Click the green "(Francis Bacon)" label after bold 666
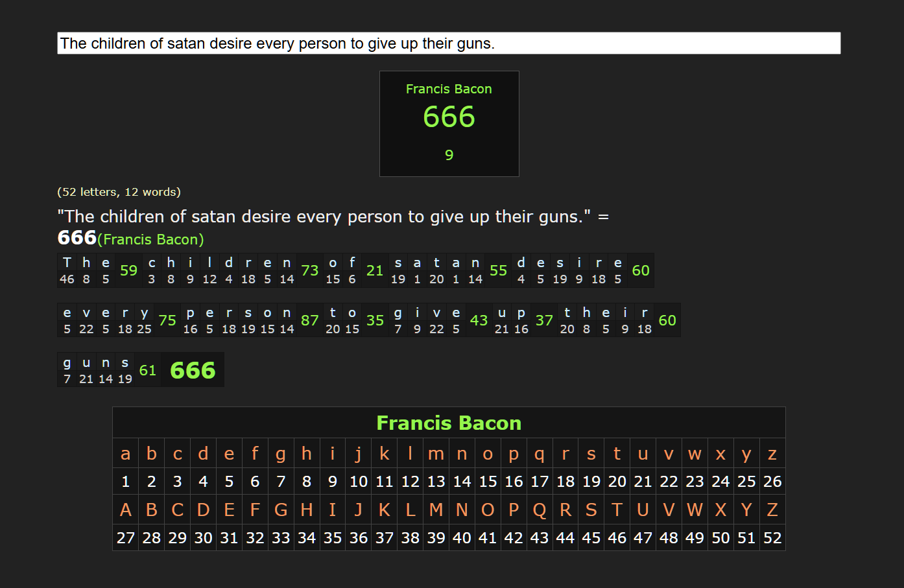 pos(150,239)
